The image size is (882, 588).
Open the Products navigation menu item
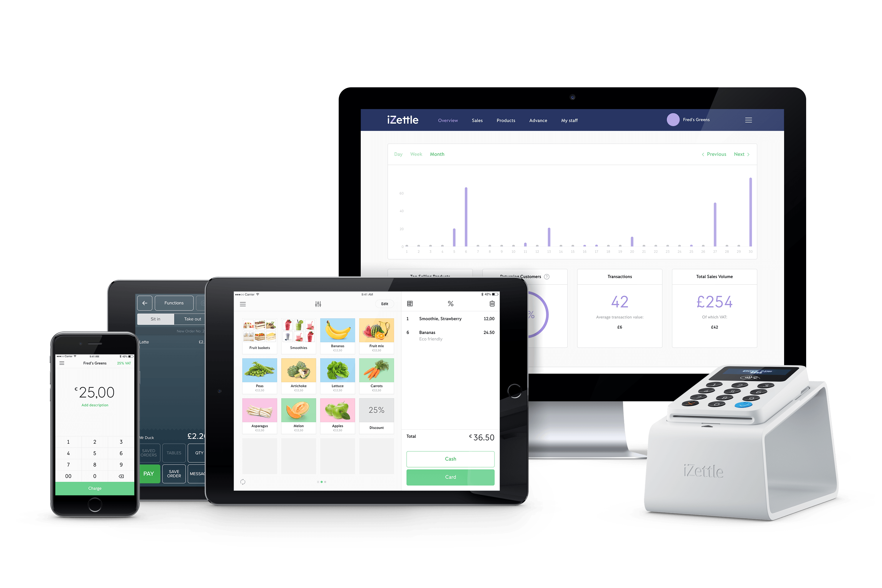(x=505, y=120)
